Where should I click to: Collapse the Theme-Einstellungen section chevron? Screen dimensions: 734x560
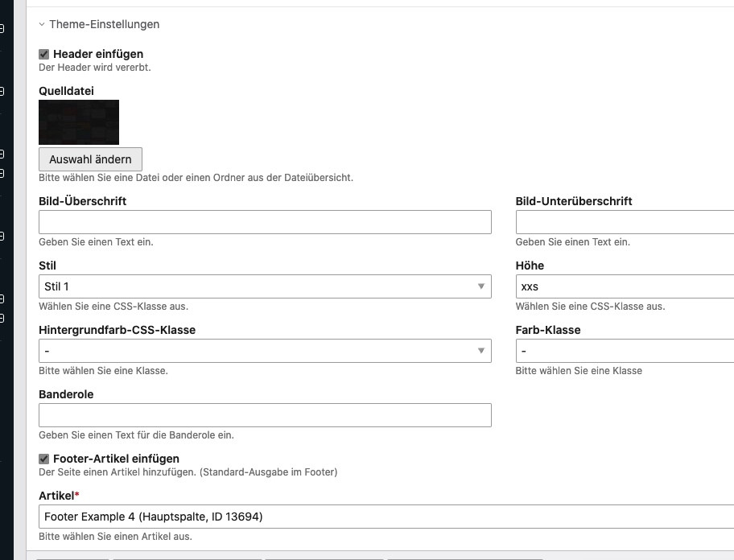coord(42,25)
